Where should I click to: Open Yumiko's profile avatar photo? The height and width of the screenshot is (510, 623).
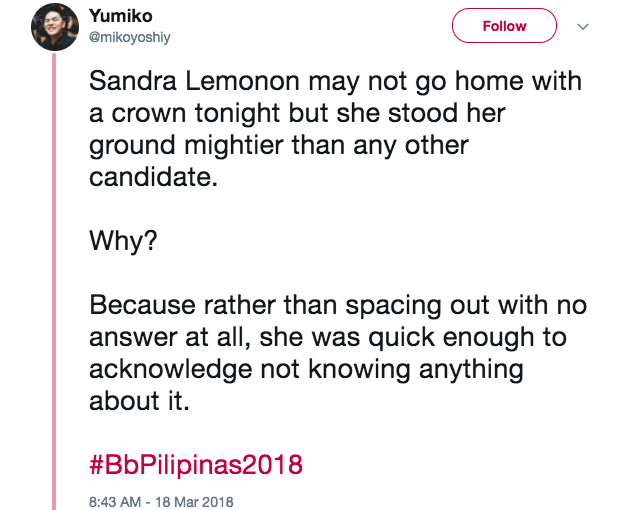[x=55, y=27]
